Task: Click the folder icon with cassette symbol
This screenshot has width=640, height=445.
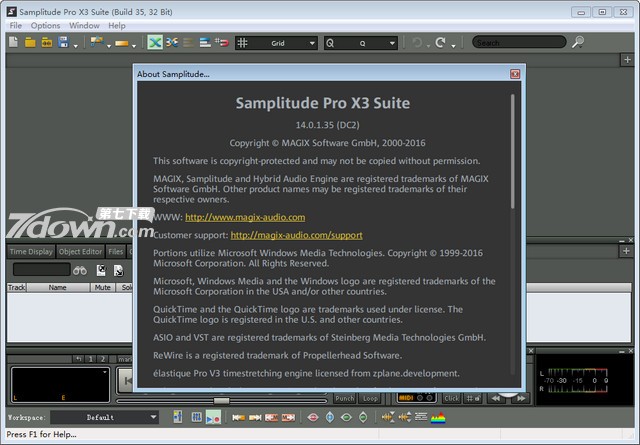Action: pyautogui.click(x=47, y=42)
